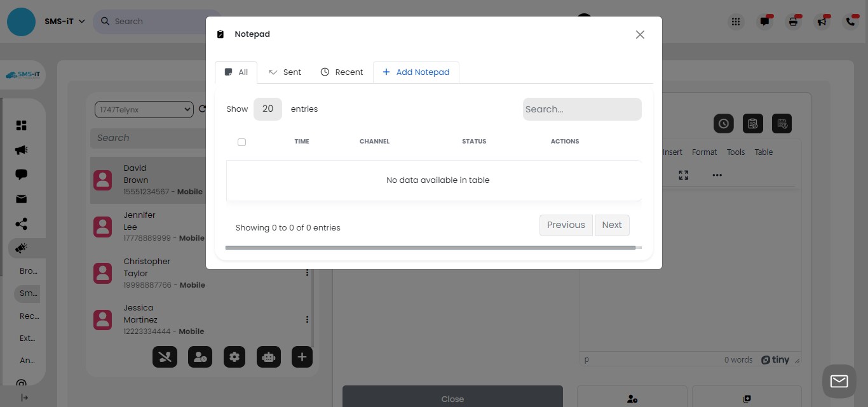The image size is (868, 407).
Task: Select the robot automation icon below contacts
Action: click(x=268, y=357)
